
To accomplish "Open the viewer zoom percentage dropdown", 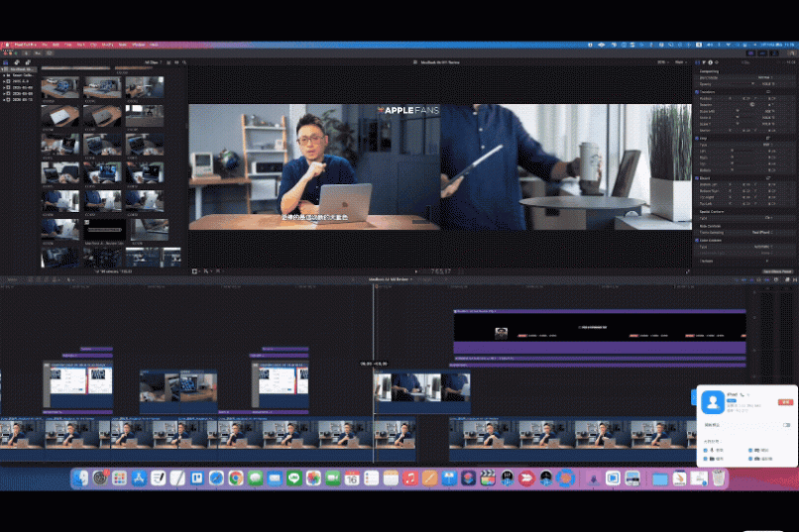I will (661, 60).
